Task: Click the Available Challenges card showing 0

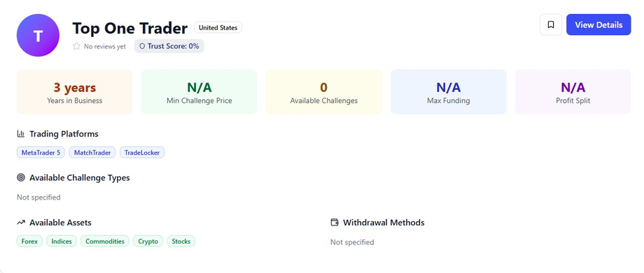Action: 323,92
